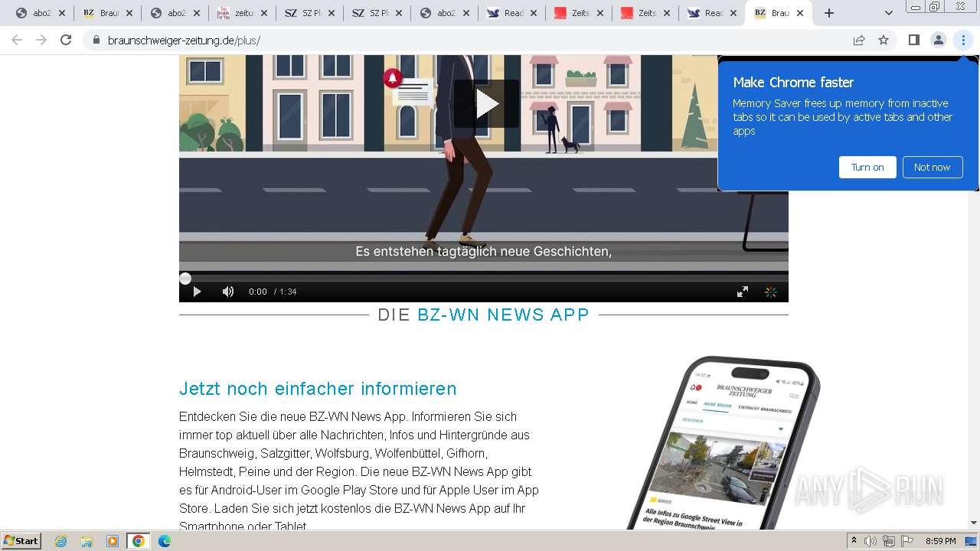980x551 pixels.
Task: Enter fullscreen mode for the video
Action: click(x=742, y=292)
